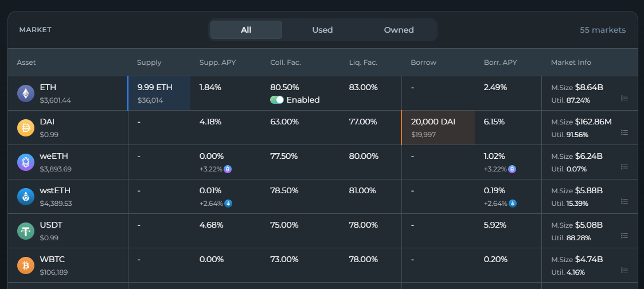Open ETH market details list icon
644x289 pixels.
coord(625,98)
